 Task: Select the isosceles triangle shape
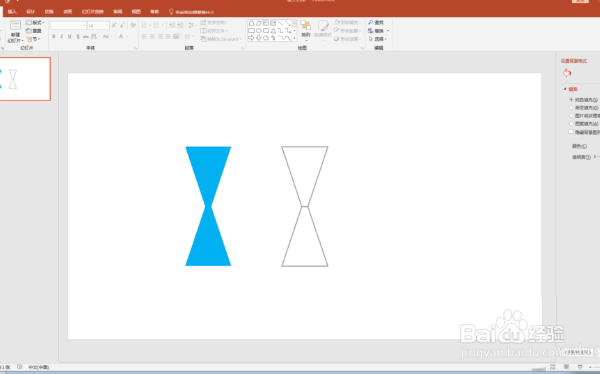coord(273,31)
